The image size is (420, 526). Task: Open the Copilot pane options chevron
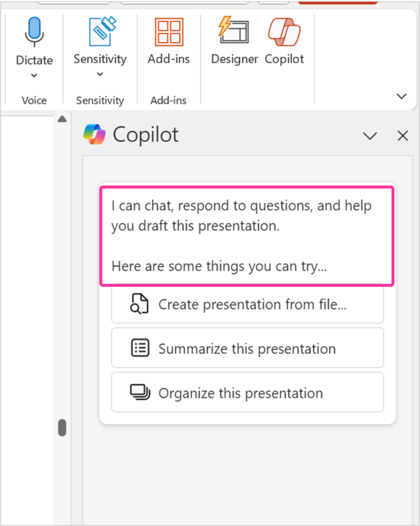(370, 136)
